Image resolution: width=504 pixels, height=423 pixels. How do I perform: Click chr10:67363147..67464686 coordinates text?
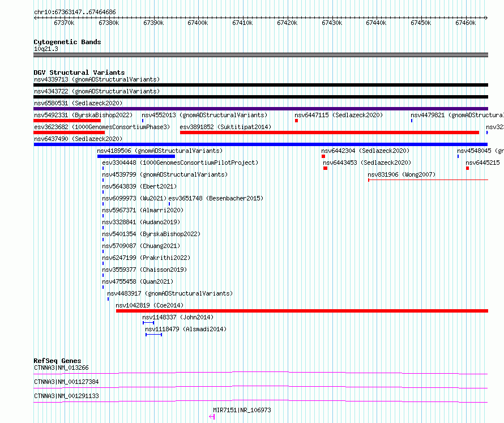pyautogui.click(x=75, y=12)
